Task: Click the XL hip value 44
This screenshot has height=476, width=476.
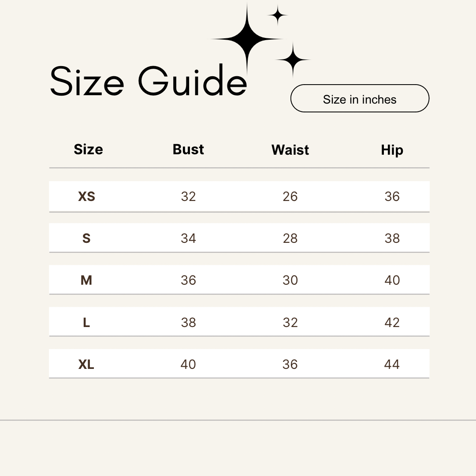Action: pos(392,364)
